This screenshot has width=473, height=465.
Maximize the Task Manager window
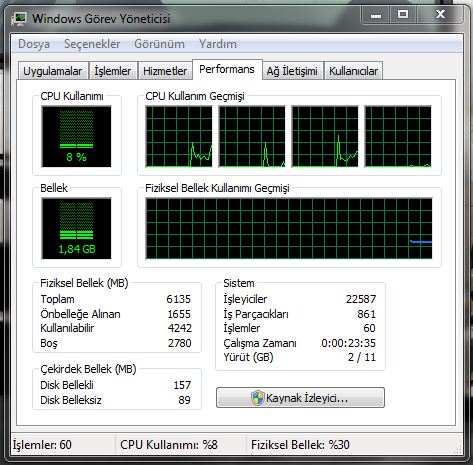(403, 15)
